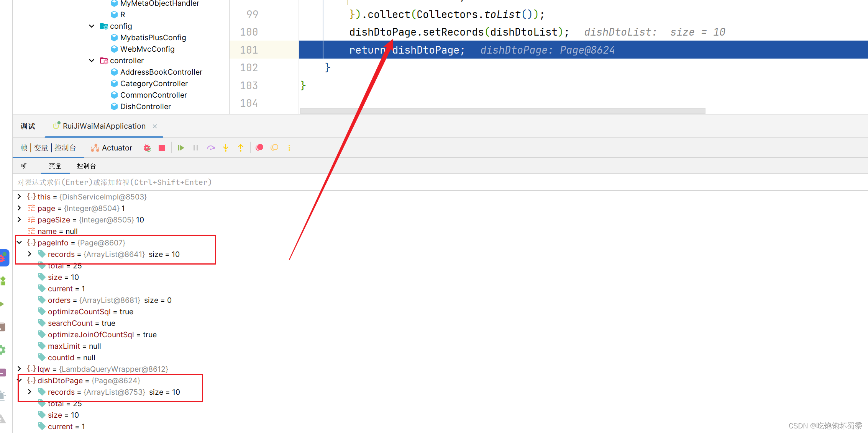Expand records under dishDtoPage

tap(30, 392)
